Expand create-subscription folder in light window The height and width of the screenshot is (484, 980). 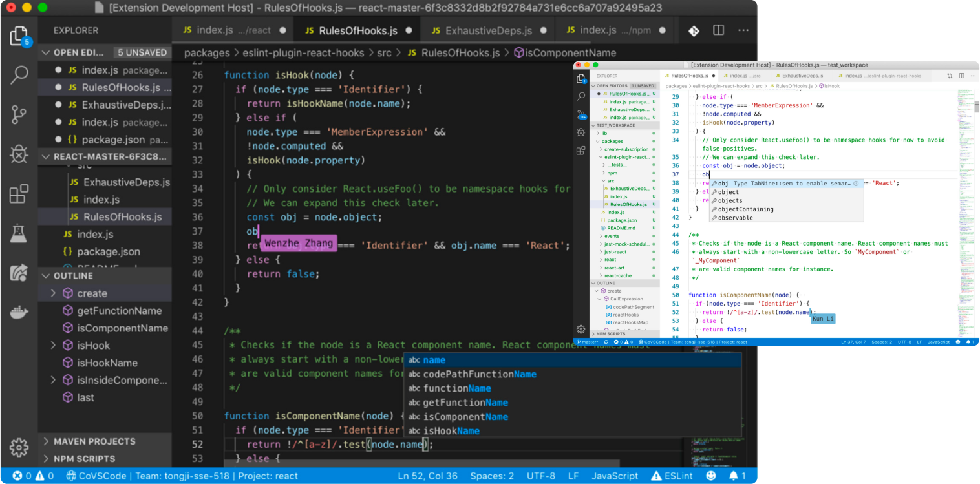602,149
